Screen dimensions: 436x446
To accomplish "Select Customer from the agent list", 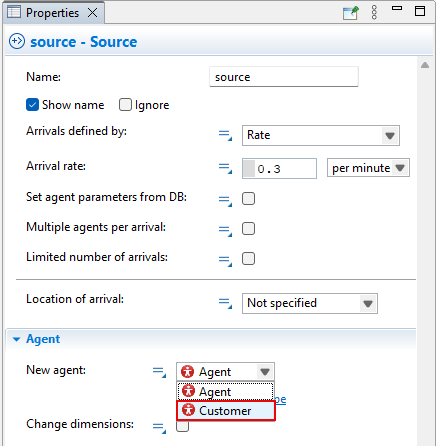I will point(226,411).
